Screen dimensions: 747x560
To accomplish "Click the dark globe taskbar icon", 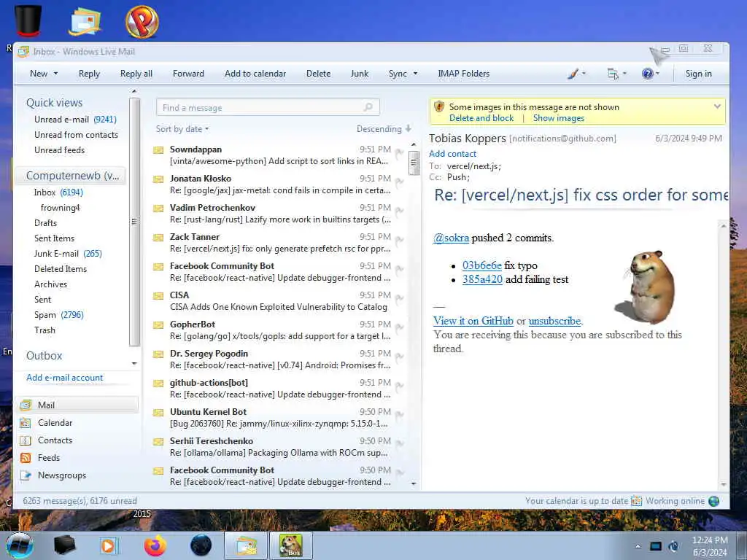I will tap(201, 545).
